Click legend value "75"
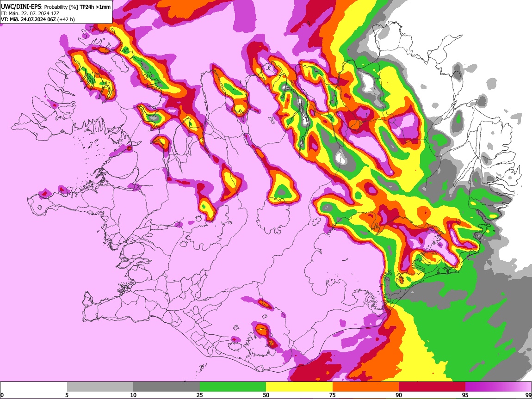The image size is (532, 399). click(333, 395)
